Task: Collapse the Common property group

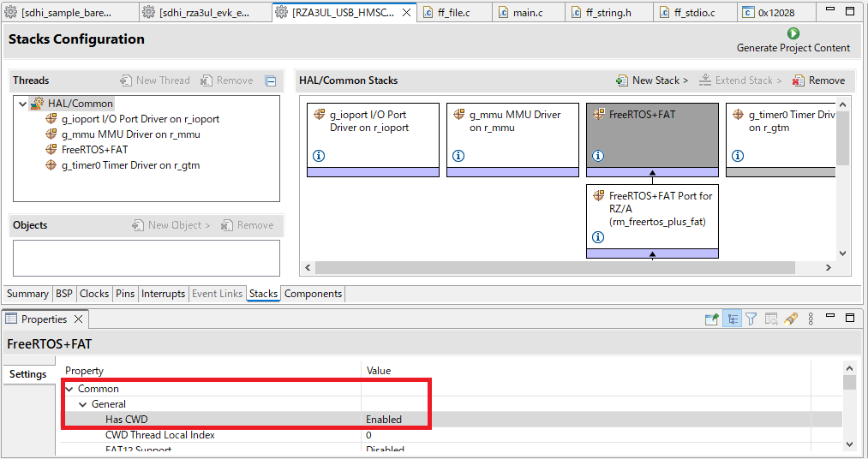Action: click(x=69, y=389)
